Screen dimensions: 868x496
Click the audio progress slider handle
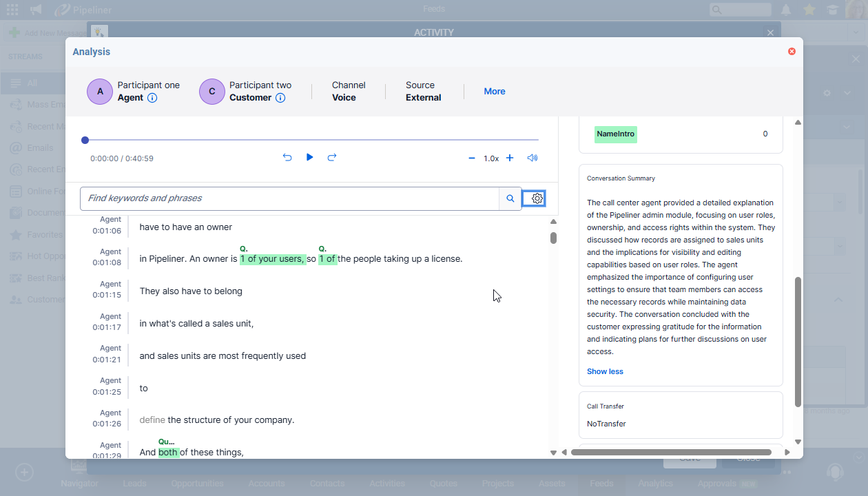(85, 140)
